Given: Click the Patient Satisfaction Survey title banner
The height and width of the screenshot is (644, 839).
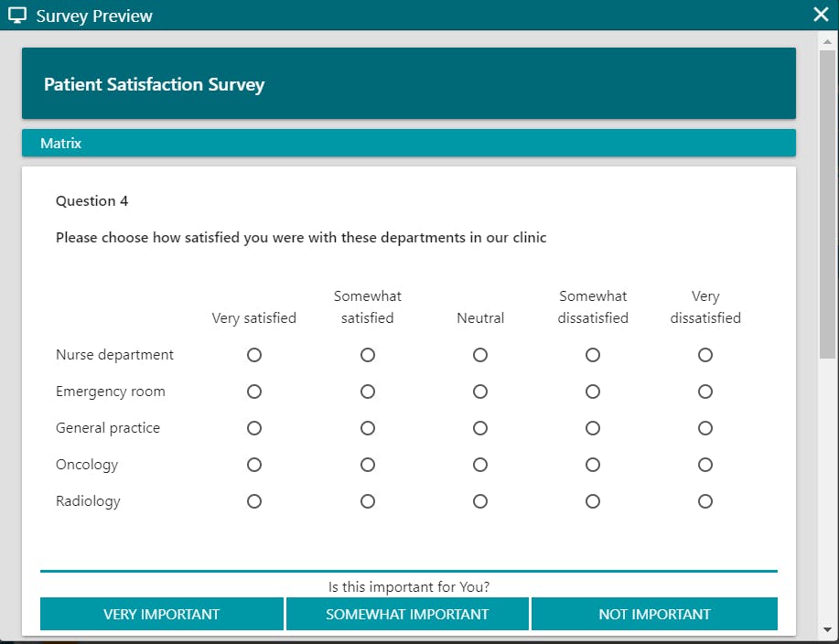Looking at the screenshot, I should tap(409, 83).
